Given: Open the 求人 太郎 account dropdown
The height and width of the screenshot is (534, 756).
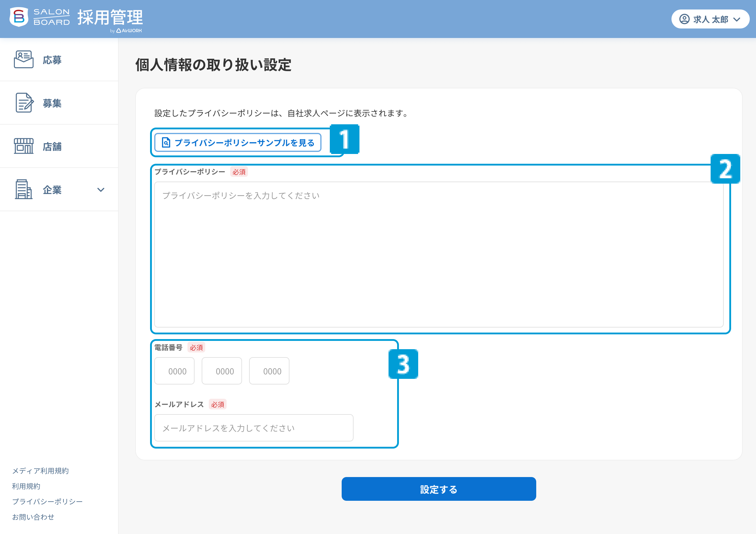Looking at the screenshot, I should [710, 19].
